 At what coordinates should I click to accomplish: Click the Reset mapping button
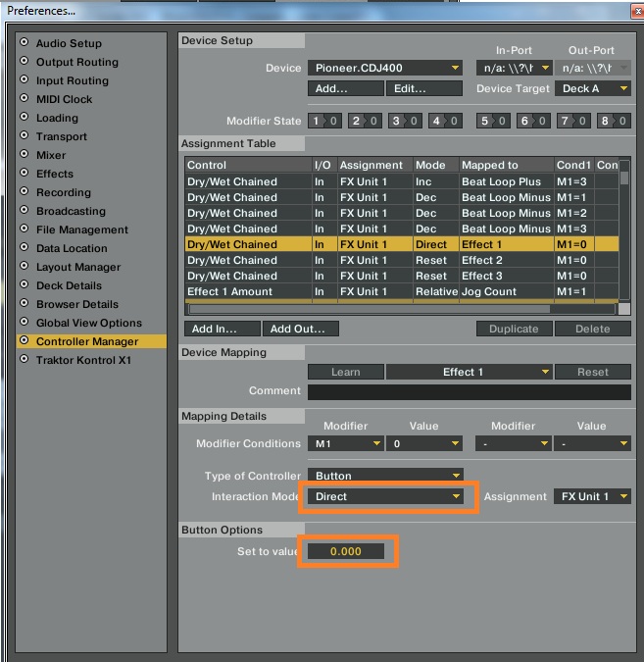[x=592, y=372]
